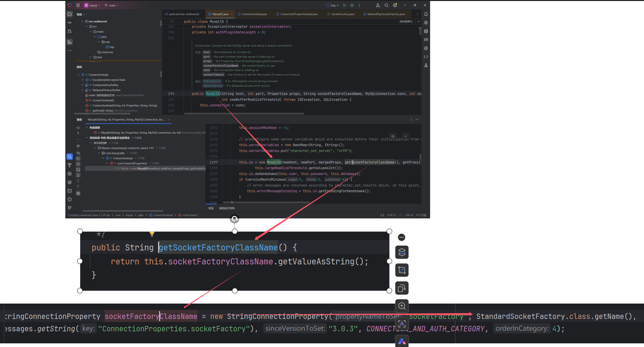Click the zoom-in magnifier on image toolbar

402,306
